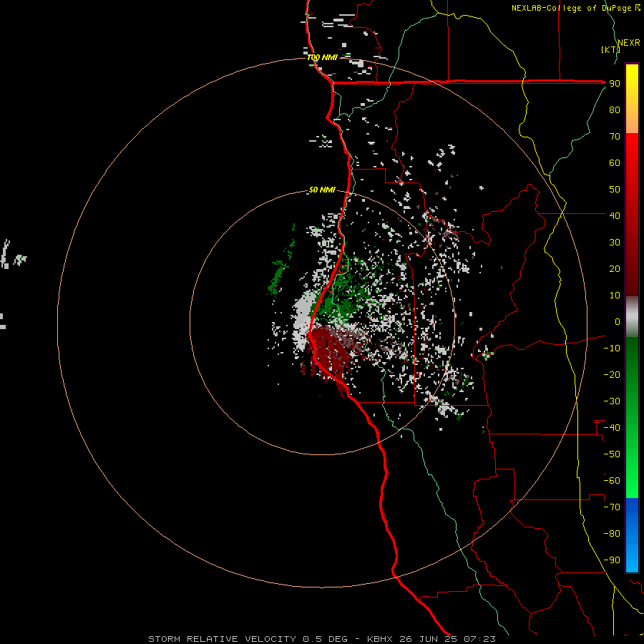The width and height of the screenshot is (644, 644).
Task: Click the -10 knot value on the scale
Action: click(612, 348)
